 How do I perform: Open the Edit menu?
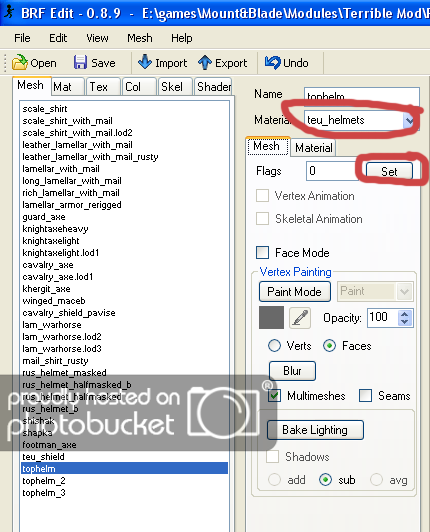[x=58, y=38]
